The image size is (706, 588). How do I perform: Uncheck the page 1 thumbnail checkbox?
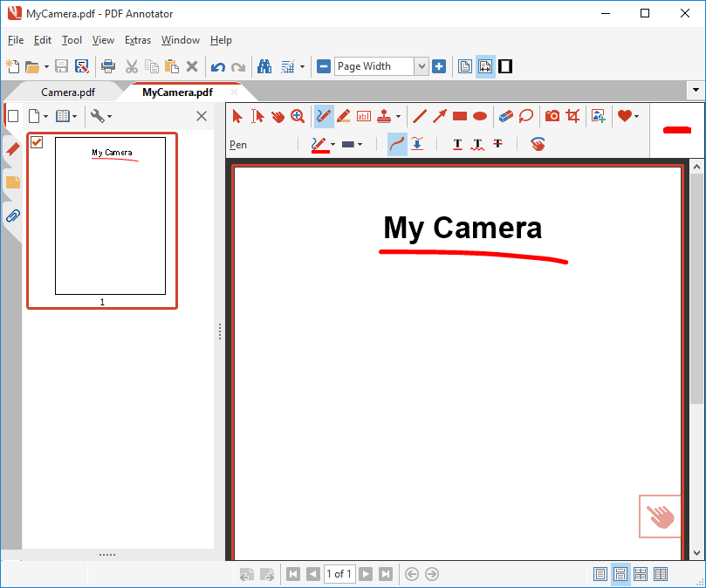[x=36, y=144]
